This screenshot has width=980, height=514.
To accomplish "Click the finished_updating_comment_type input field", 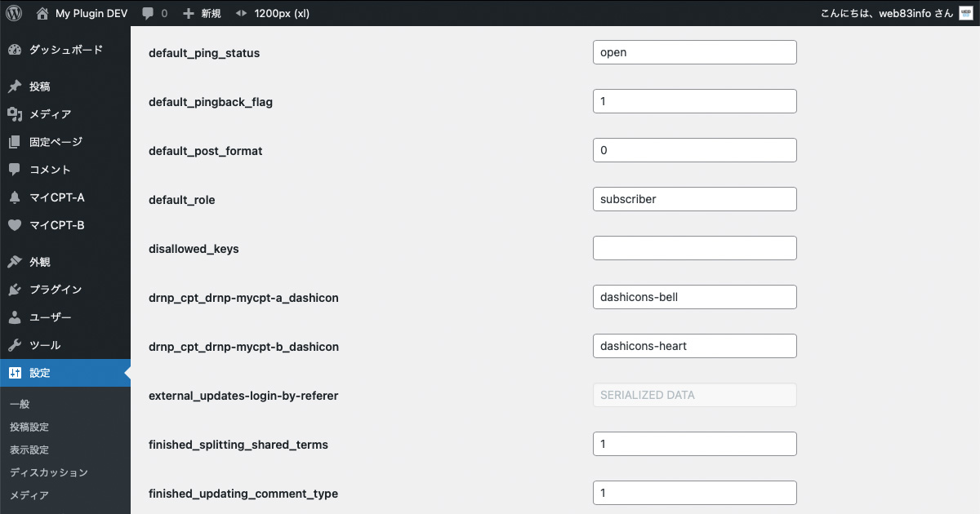I will tap(695, 493).
